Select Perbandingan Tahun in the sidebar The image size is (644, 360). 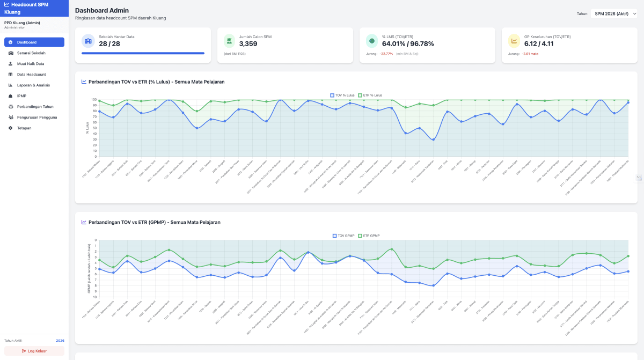point(34,107)
